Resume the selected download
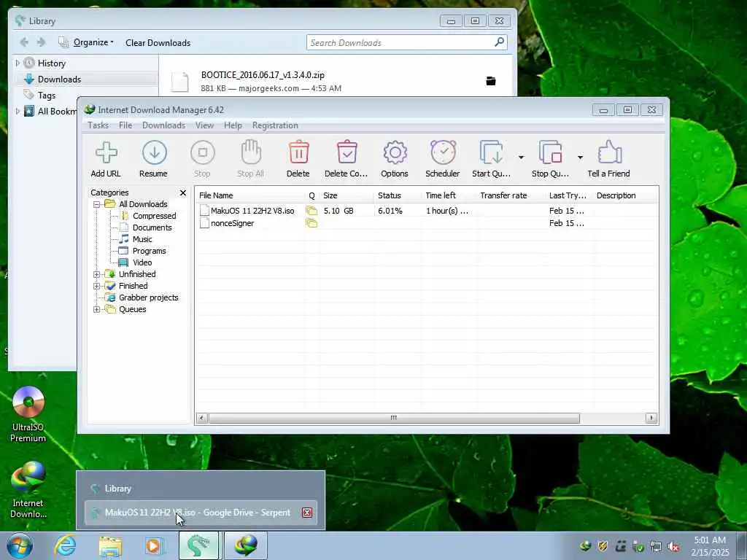747x560 pixels. (153, 159)
